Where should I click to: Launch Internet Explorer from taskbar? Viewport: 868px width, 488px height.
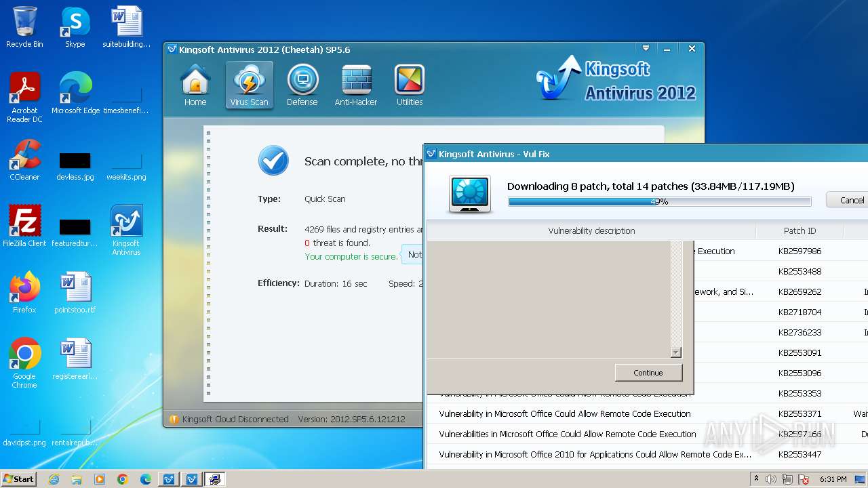coord(54,479)
